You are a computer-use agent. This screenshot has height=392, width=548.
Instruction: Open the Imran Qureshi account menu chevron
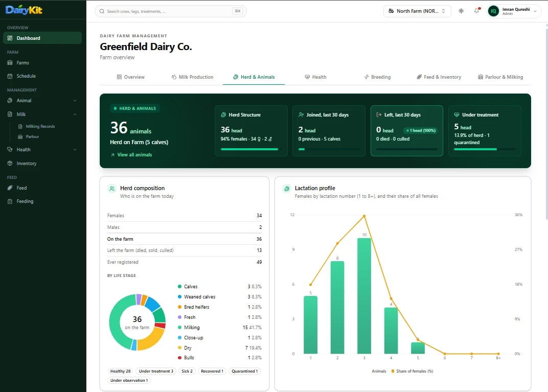pyautogui.click(x=535, y=11)
